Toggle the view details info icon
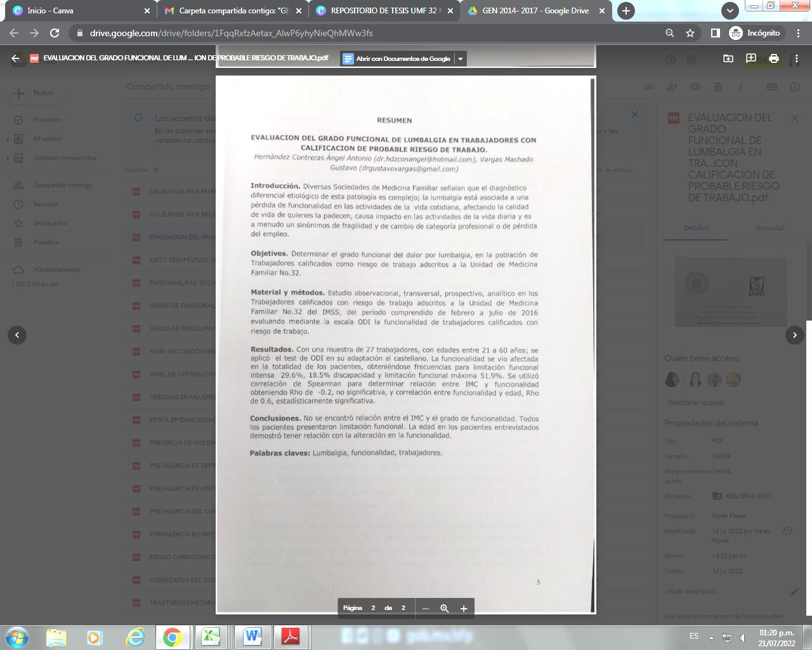This screenshot has height=650, width=812. pos(795,87)
